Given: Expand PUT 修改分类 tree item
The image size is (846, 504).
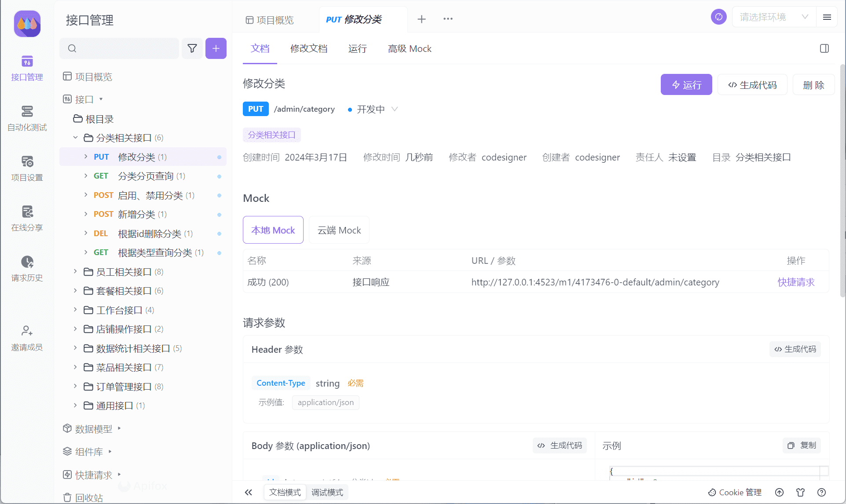Looking at the screenshot, I should (86, 157).
